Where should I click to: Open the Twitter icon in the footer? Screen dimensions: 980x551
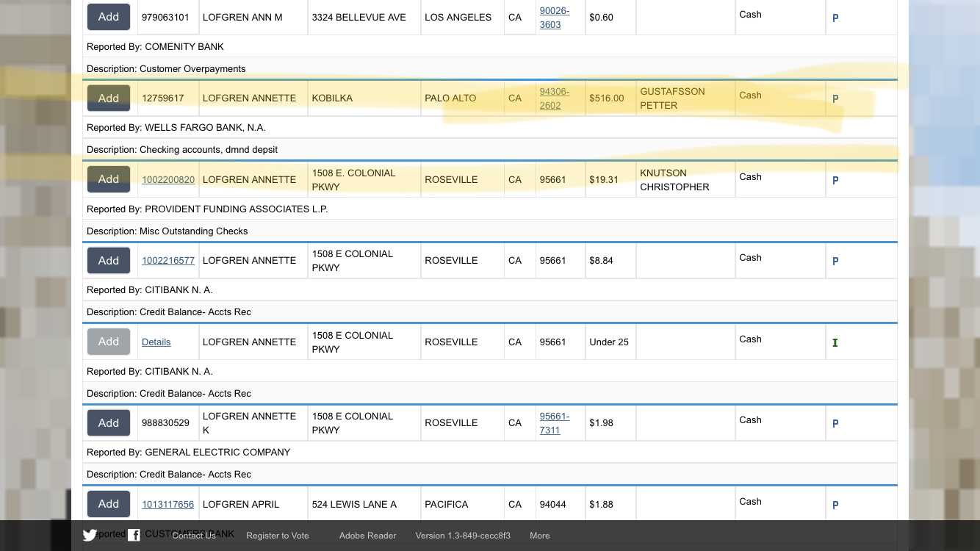[x=90, y=535]
